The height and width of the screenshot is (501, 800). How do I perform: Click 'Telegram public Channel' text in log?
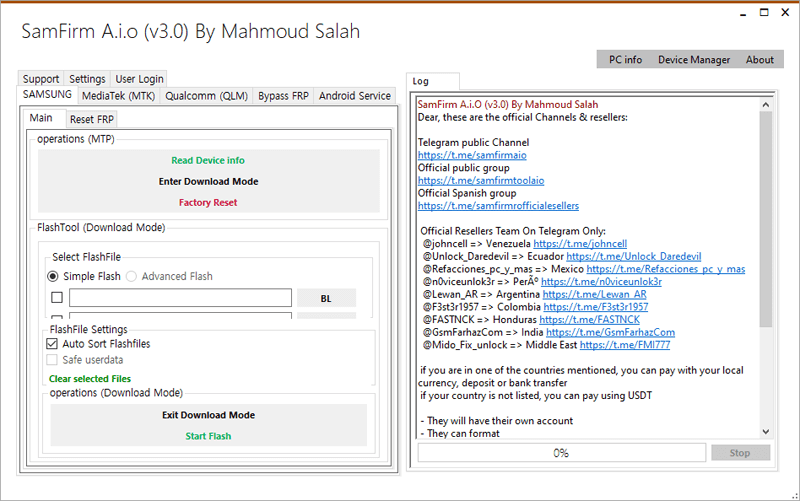click(473, 142)
